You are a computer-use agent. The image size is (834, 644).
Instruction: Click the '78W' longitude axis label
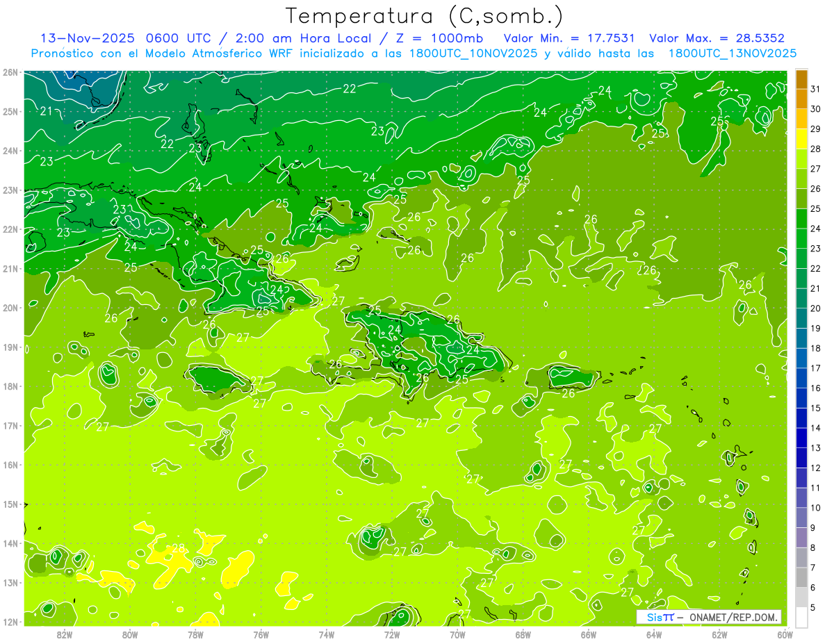pyautogui.click(x=195, y=634)
